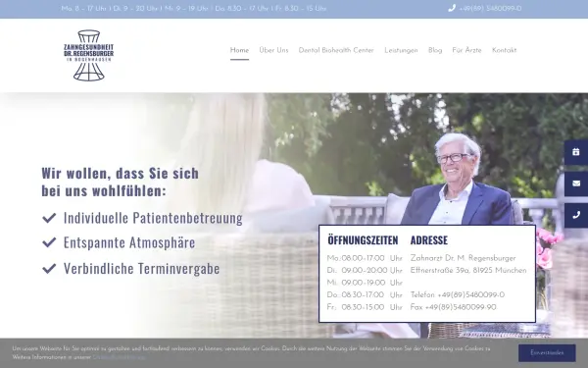588x368 pixels.
Task: Open Dental Biohealth Center page
Action: pos(336,50)
